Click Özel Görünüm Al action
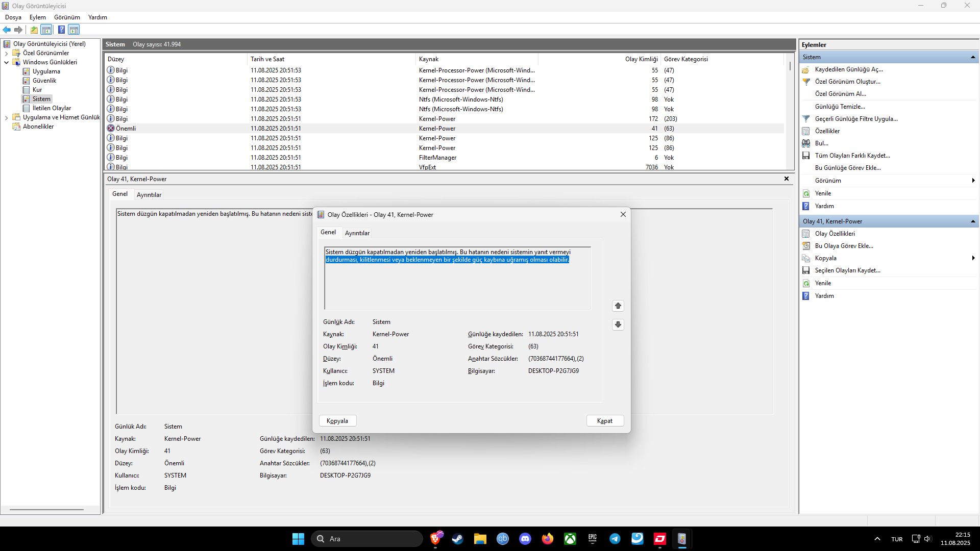Viewport: 980px width, 551px height. point(840,94)
